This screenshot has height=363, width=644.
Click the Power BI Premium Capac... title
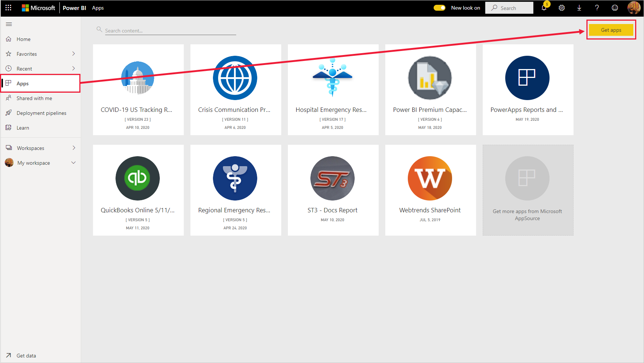click(x=430, y=110)
